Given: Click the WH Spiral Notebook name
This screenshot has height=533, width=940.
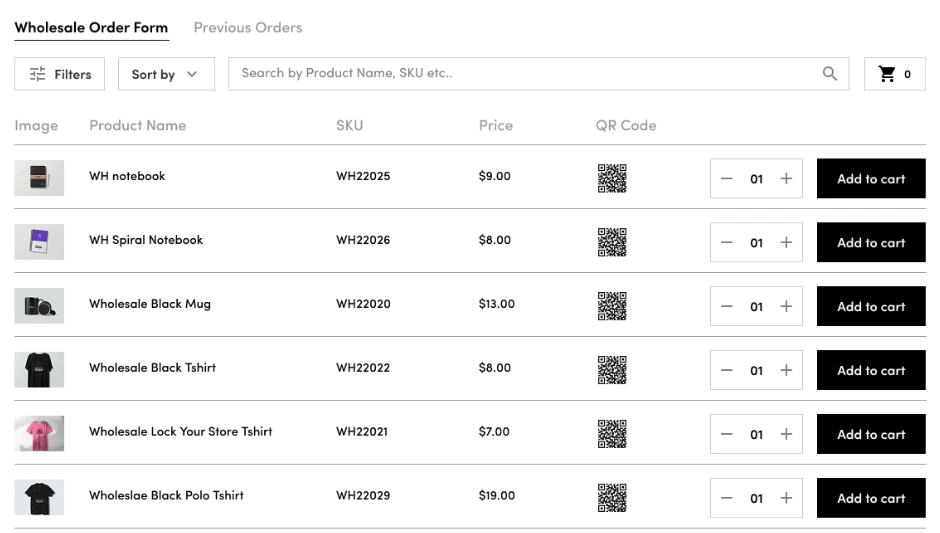Looking at the screenshot, I should [146, 240].
